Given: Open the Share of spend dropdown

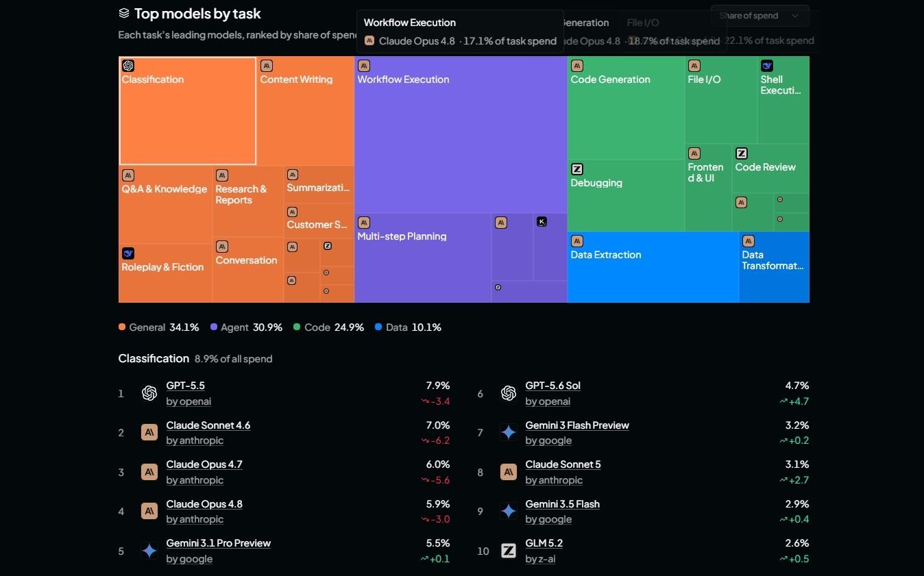Looking at the screenshot, I should 759,16.
